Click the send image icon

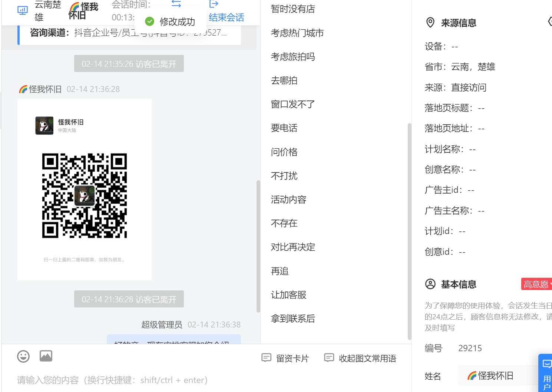click(x=46, y=356)
